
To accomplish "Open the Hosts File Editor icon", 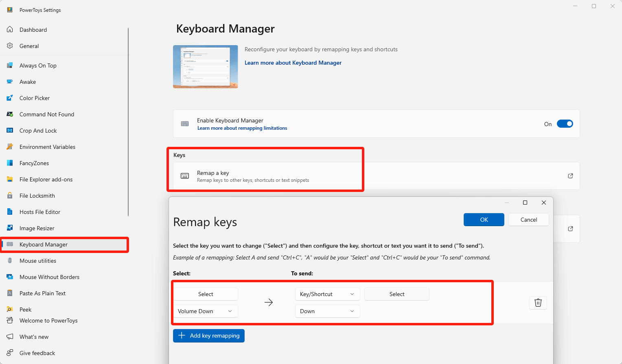I will [x=10, y=212].
